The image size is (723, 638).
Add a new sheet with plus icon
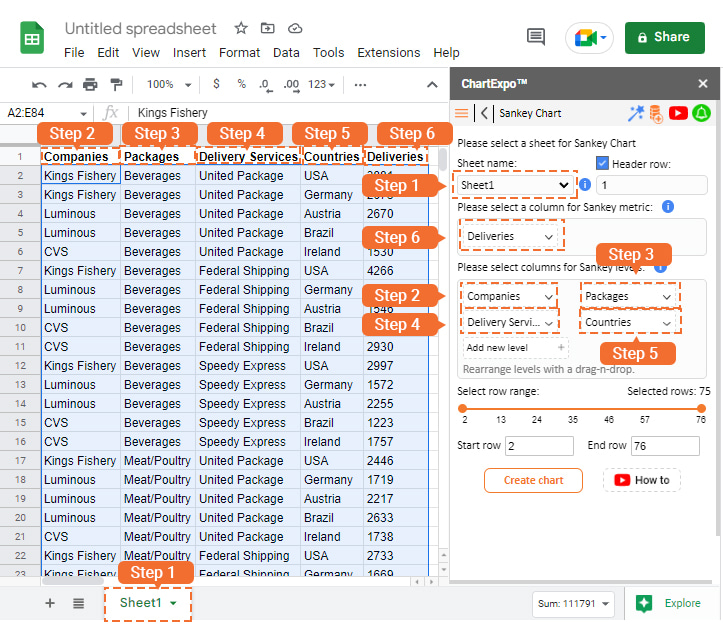tap(50, 603)
